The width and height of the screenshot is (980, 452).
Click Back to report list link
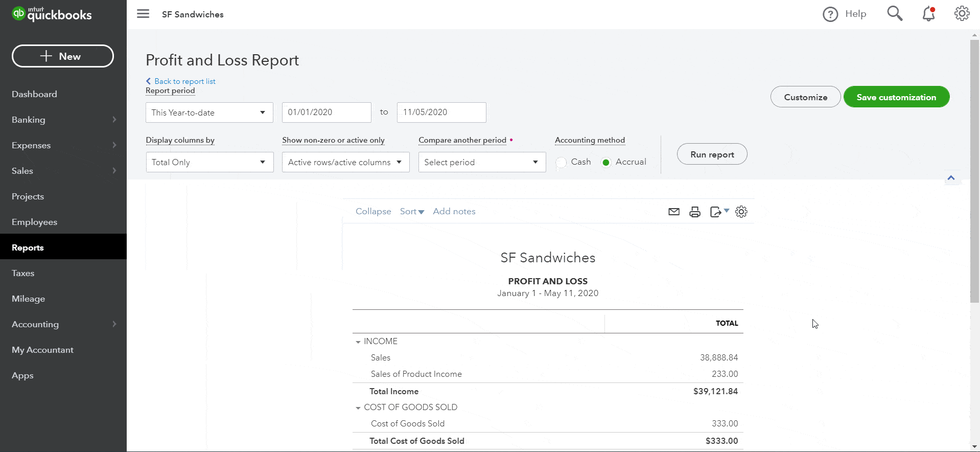(185, 81)
